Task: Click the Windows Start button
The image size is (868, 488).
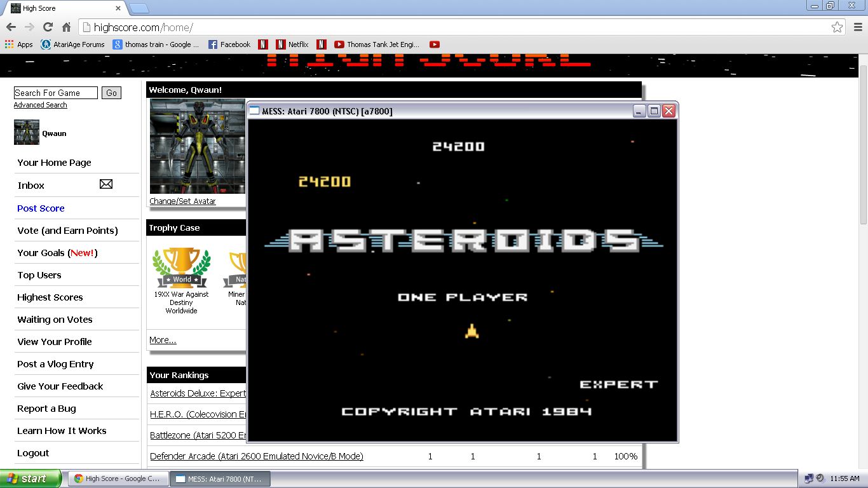Action: coord(31,478)
